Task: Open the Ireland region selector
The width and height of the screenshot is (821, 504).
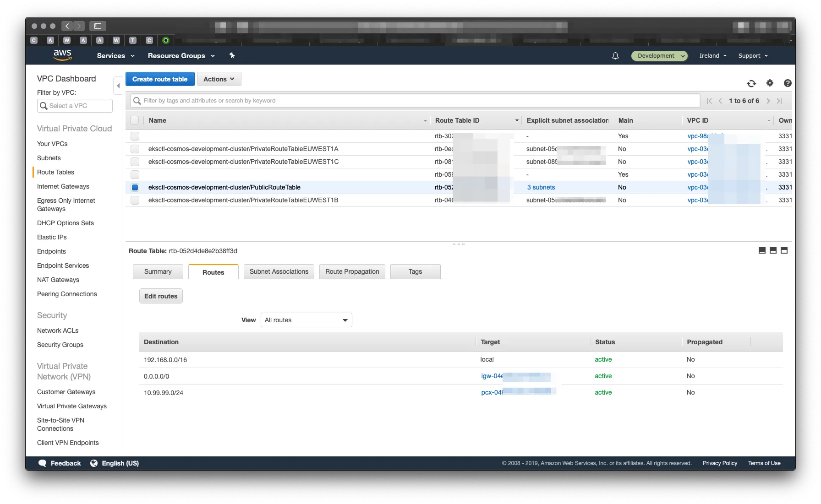Action: [713, 56]
